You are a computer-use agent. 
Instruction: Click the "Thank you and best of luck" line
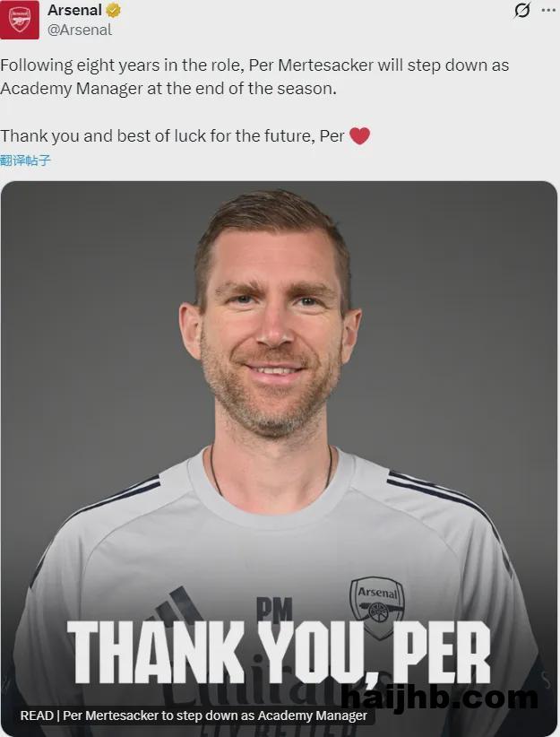(172, 136)
